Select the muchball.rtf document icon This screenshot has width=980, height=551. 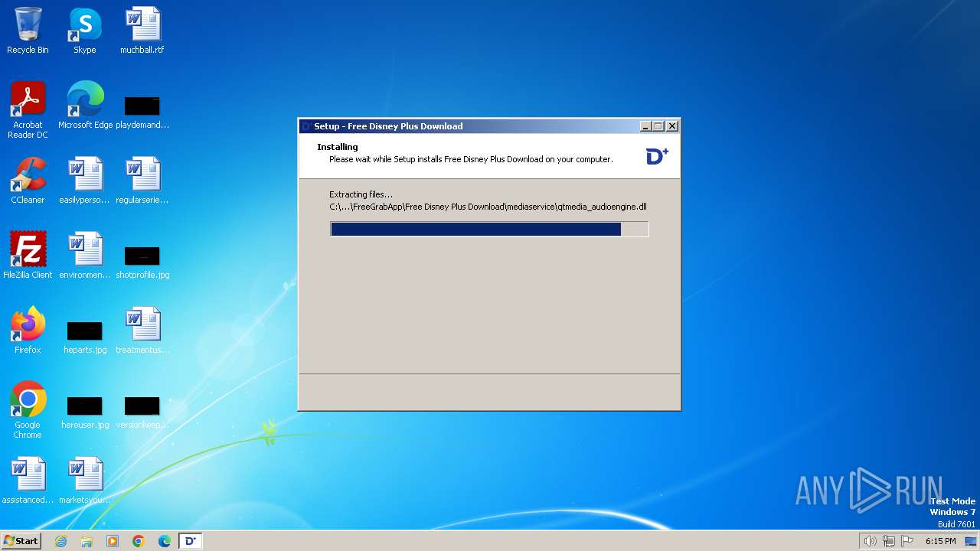pyautogui.click(x=142, y=31)
